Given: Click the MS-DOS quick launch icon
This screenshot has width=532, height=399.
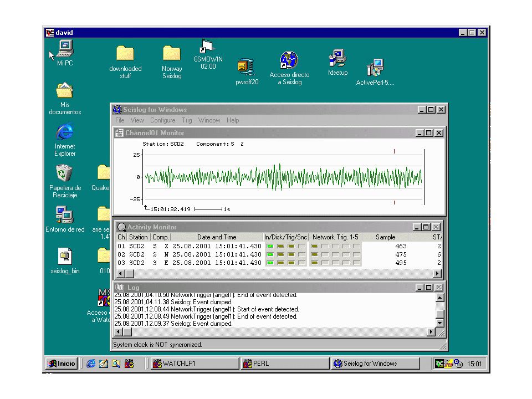Looking at the screenshot, I should click(129, 364).
